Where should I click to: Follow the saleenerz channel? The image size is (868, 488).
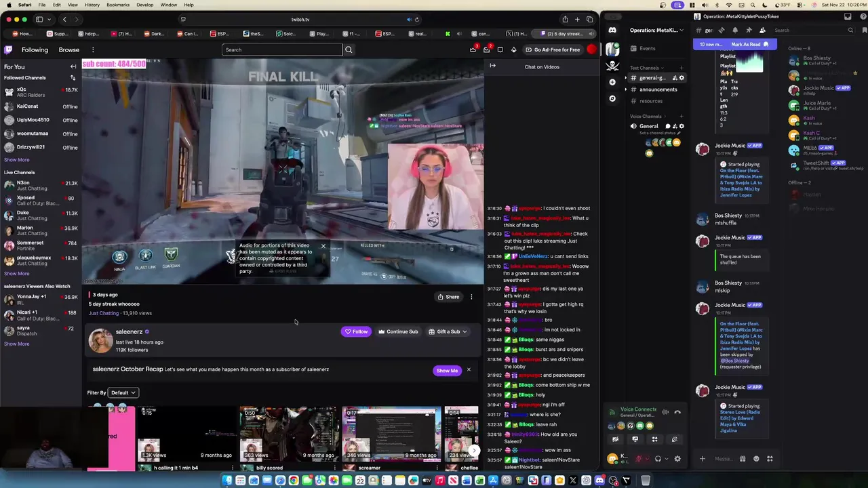(356, 331)
